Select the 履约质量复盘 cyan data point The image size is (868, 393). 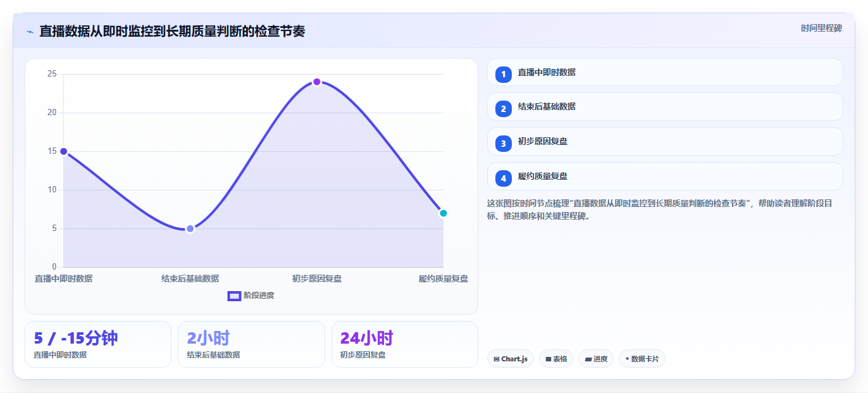(443, 213)
